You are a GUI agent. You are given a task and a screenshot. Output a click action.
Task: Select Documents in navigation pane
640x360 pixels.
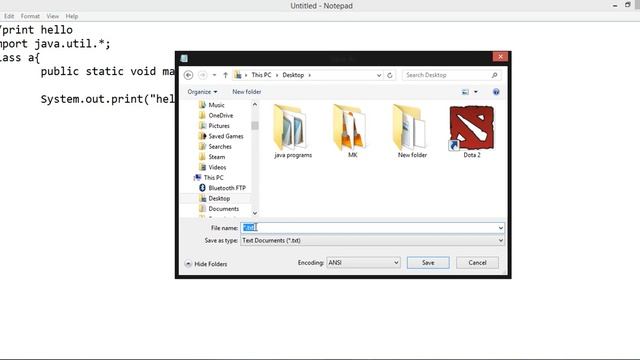[x=224, y=209]
